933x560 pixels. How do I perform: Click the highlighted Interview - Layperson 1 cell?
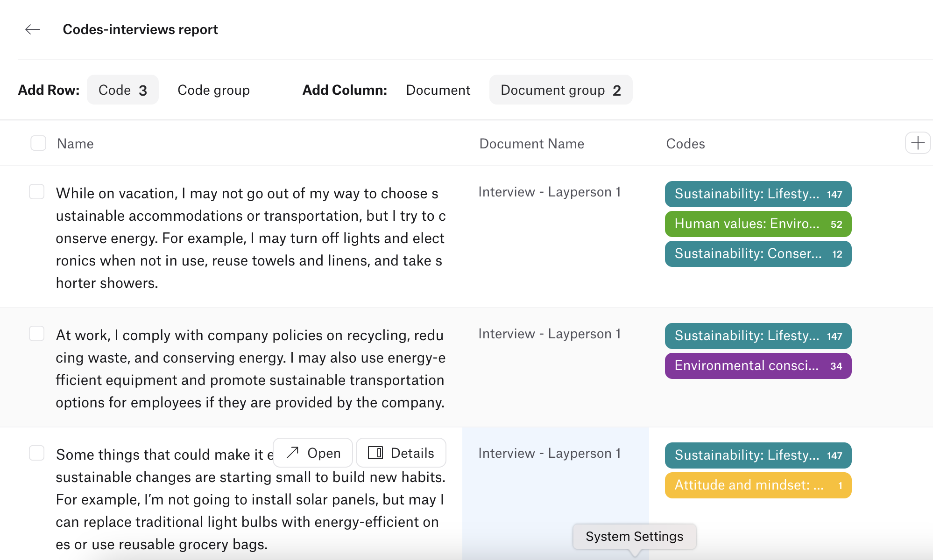click(549, 454)
